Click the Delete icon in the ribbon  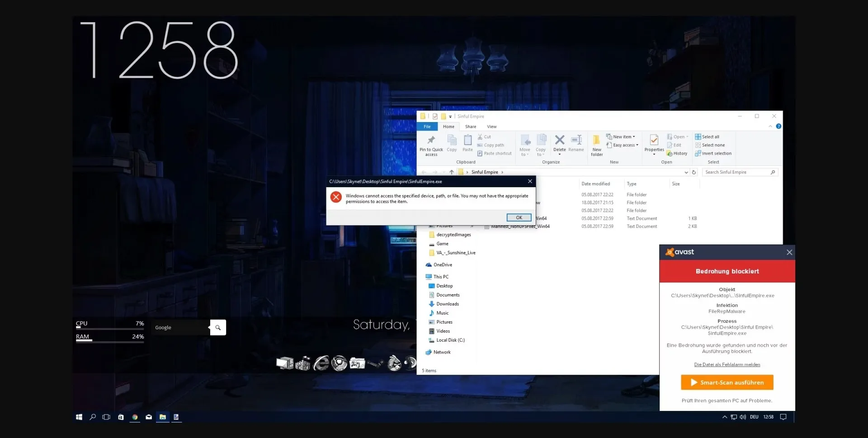pos(559,141)
